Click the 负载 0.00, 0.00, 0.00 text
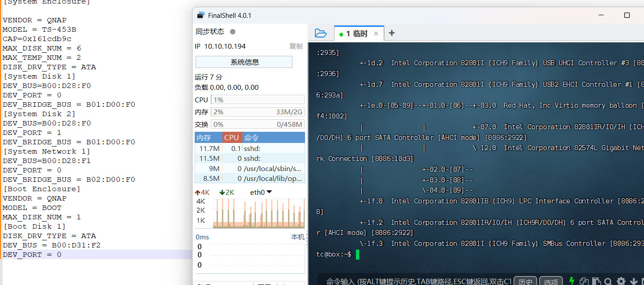This screenshot has width=644, height=285. coord(227,87)
